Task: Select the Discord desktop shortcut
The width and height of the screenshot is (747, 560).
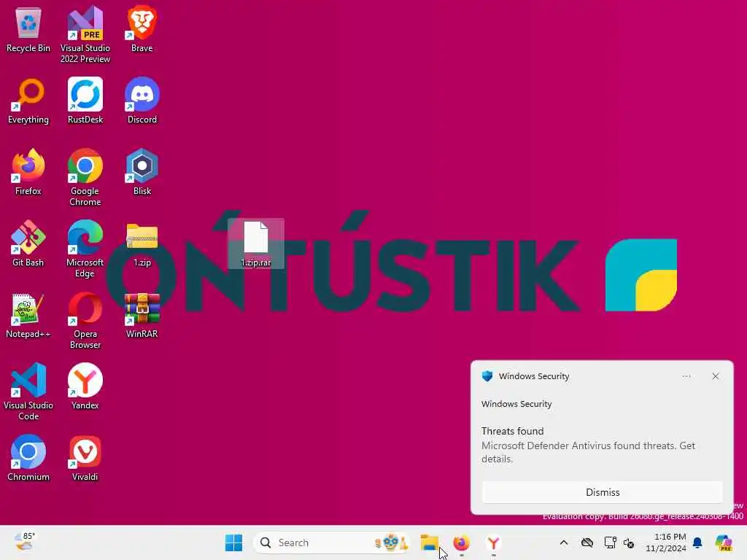Action: [x=142, y=101]
